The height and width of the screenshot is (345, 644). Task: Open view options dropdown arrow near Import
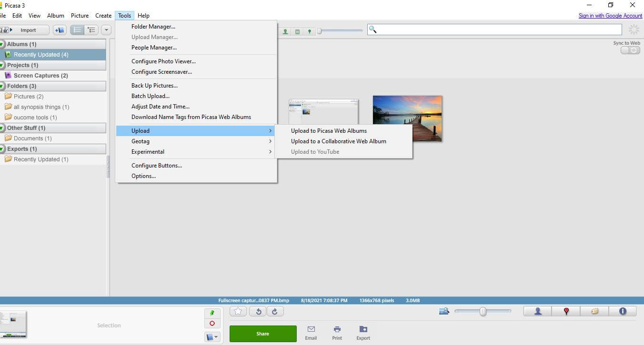point(106,30)
